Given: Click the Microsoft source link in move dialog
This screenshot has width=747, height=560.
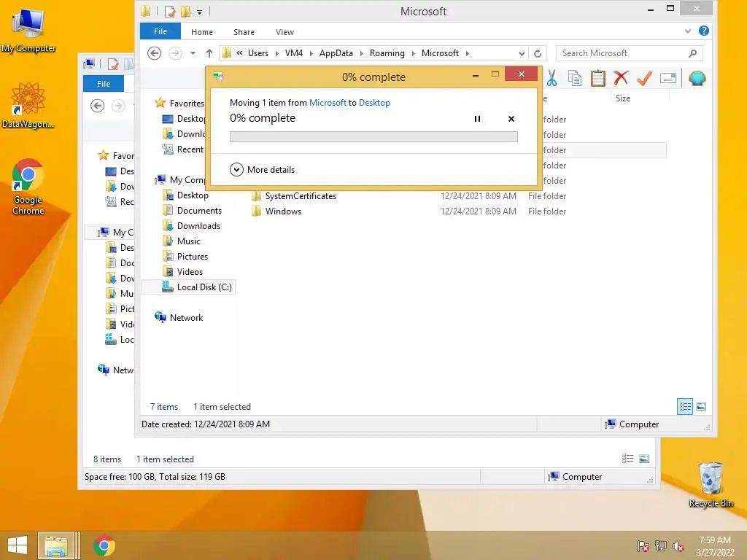Looking at the screenshot, I should 328,103.
